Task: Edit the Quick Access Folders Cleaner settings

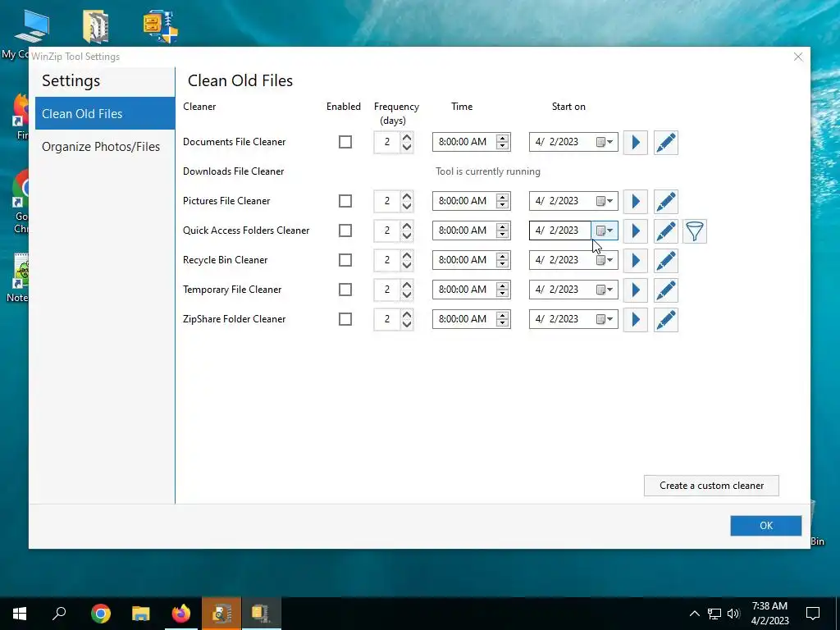Action: (x=666, y=231)
